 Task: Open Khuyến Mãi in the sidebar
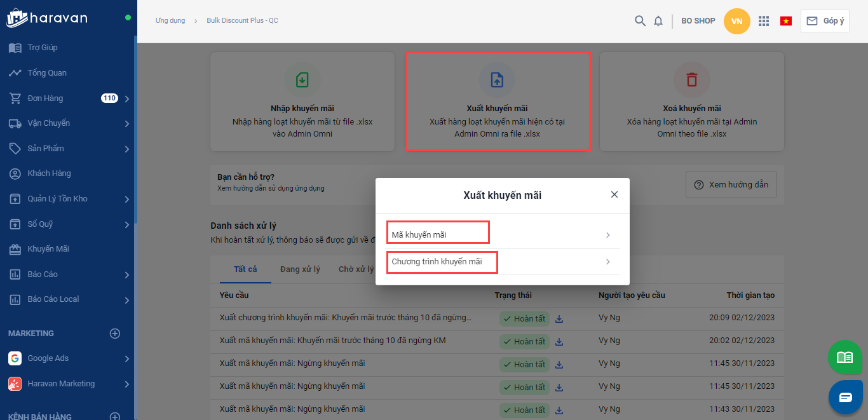tap(48, 249)
